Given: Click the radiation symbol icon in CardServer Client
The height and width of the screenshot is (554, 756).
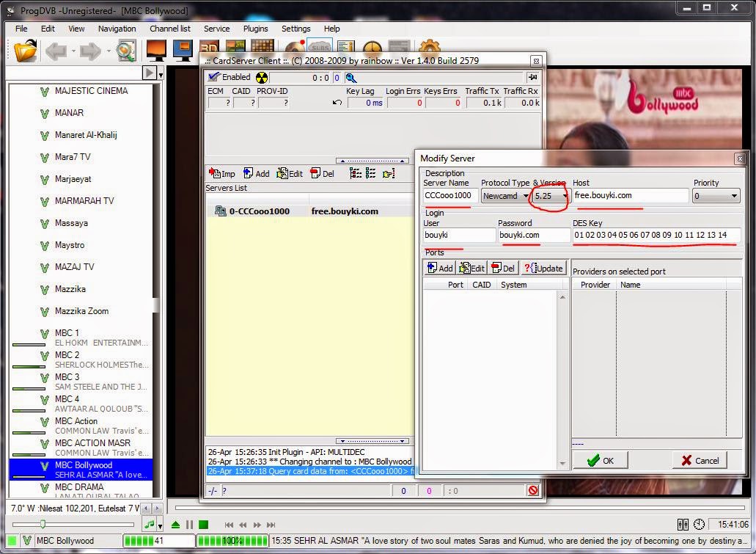Looking at the screenshot, I should tap(261, 78).
